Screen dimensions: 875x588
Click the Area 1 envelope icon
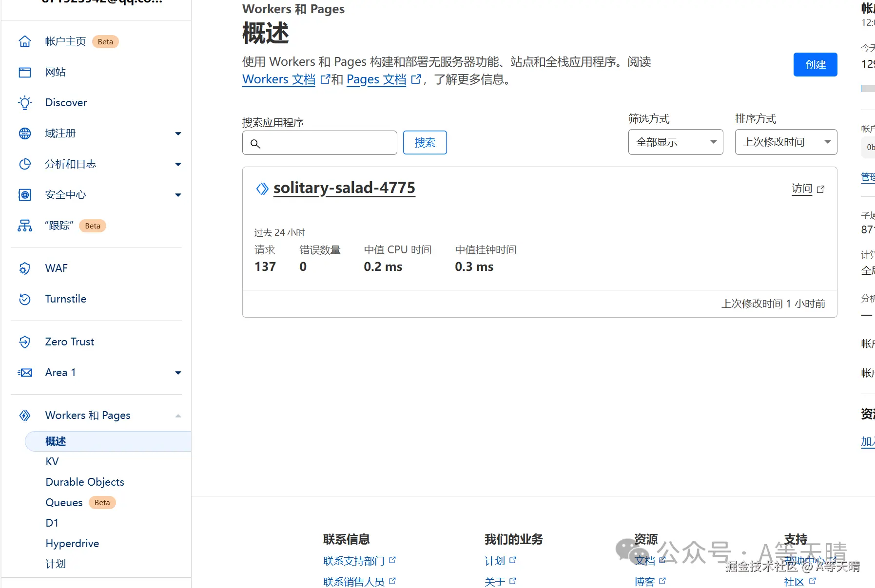pyautogui.click(x=25, y=373)
